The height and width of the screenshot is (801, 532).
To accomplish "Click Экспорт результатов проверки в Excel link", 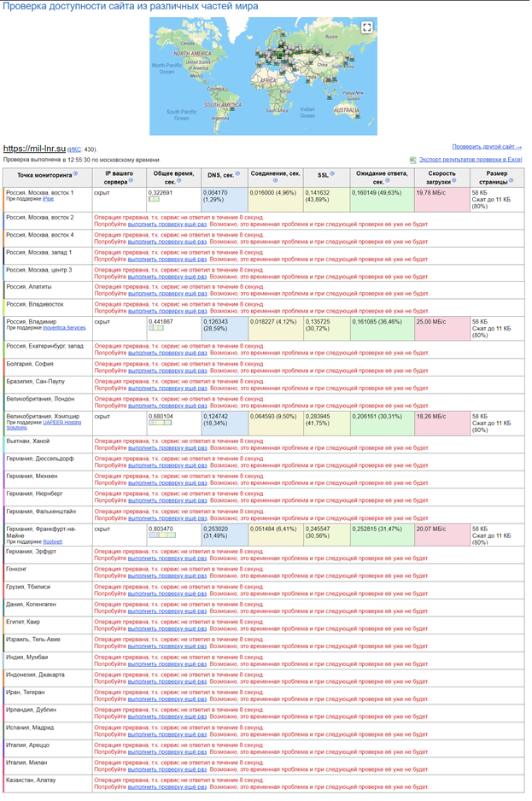I will (471, 160).
